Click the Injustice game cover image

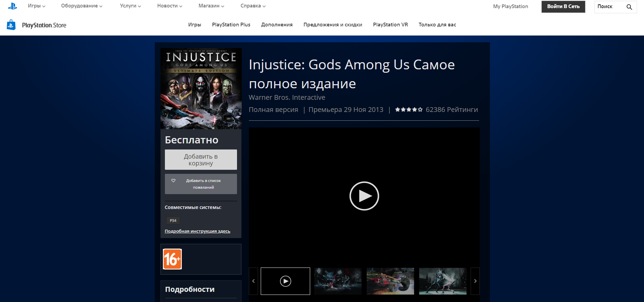tap(201, 89)
